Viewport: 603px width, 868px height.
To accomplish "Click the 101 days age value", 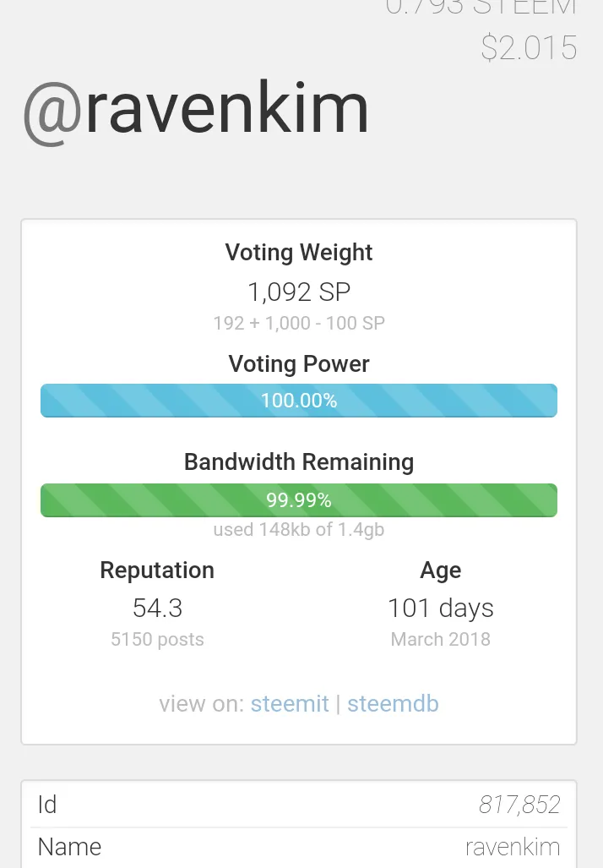I will pos(440,608).
